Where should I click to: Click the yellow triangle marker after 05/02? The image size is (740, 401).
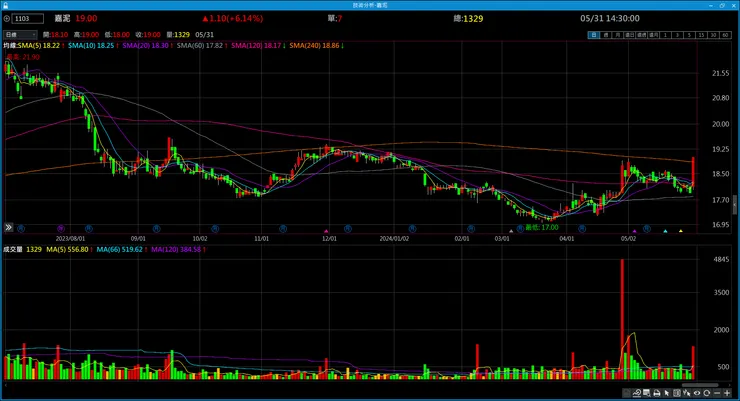click(681, 231)
